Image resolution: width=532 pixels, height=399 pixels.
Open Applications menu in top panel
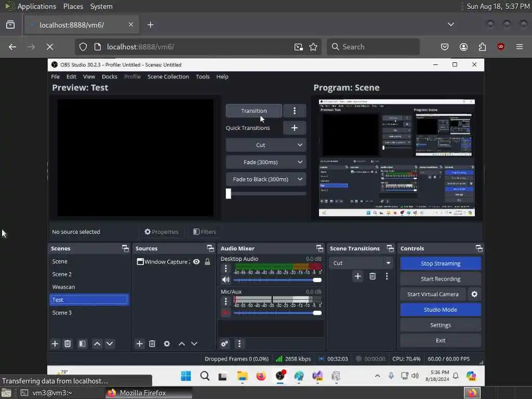pyautogui.click(x=37, y=6)
